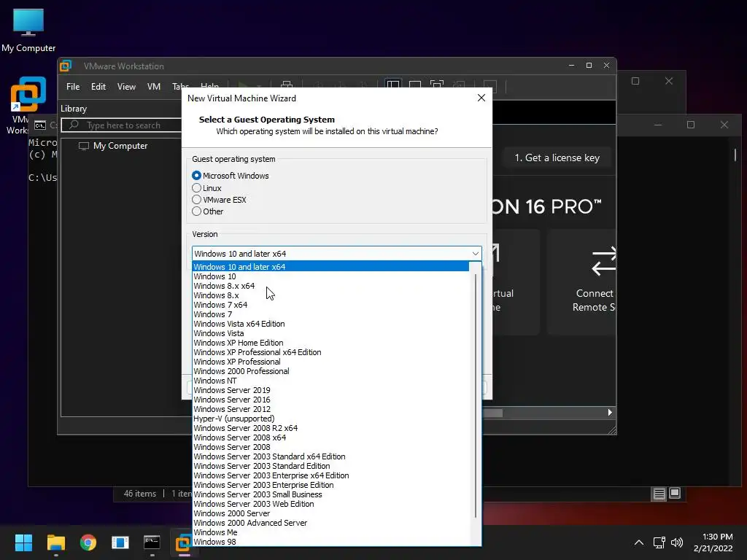Open the Command Prompt taskbar icon
747x560 pixels.
pyautogui.click(x=152, y=542)
